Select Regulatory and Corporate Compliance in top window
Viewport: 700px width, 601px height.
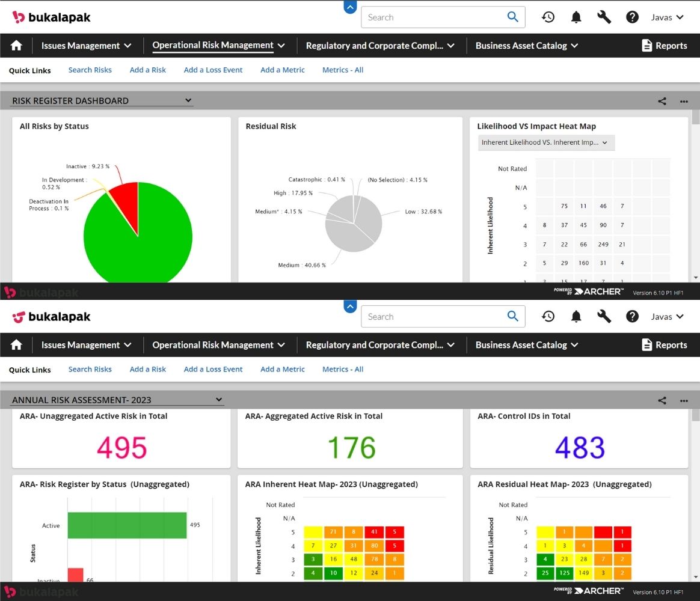pyautogui.click(x=375, y=46)
